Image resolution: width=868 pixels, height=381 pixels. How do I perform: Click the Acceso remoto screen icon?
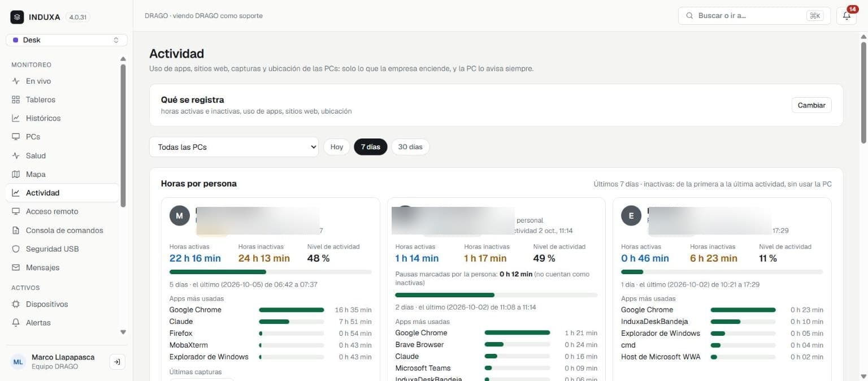pyautogui.click(x=16, y=211)
